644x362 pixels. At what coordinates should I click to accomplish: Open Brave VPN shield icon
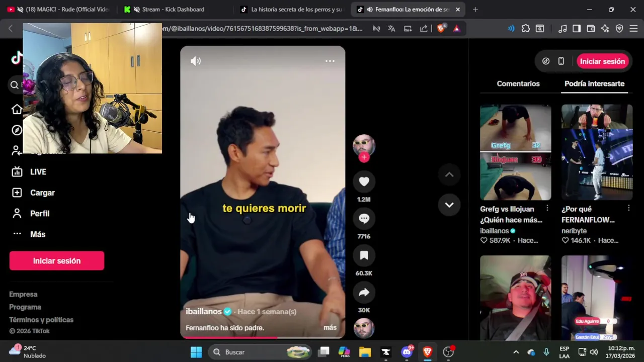(x=619, y=29)
